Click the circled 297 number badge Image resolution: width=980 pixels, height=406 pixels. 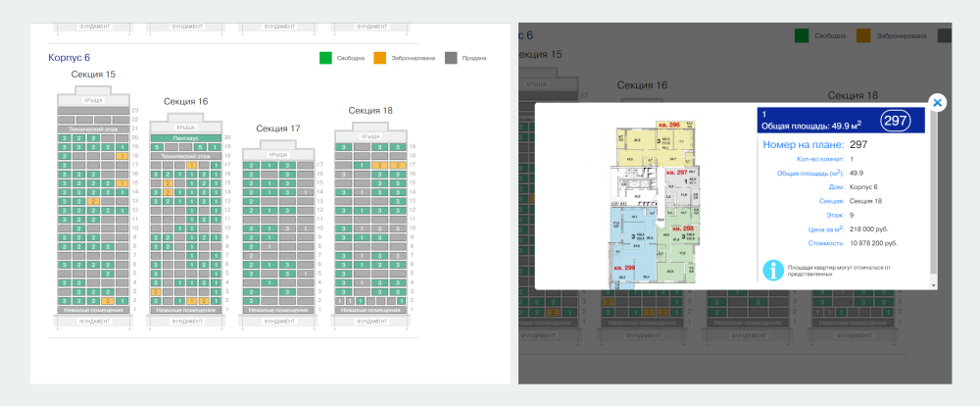[x=895, y=120]
